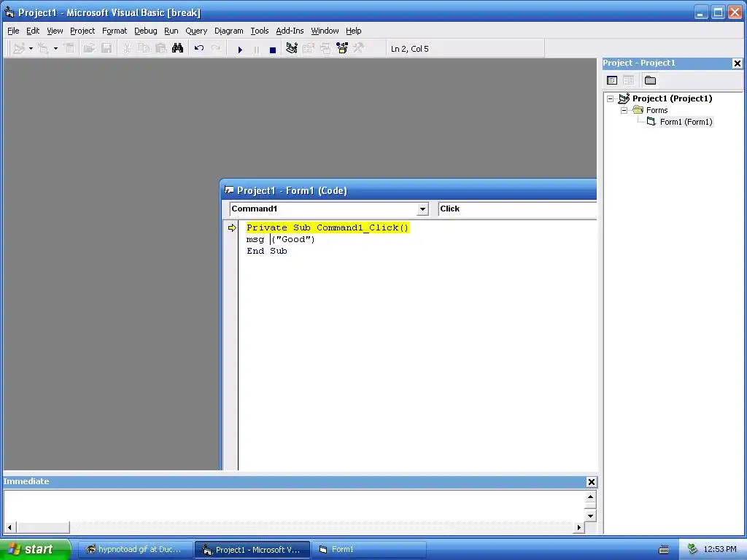Click the highlighted Private Sub Command1_Click() line

[x=328, y=227]
